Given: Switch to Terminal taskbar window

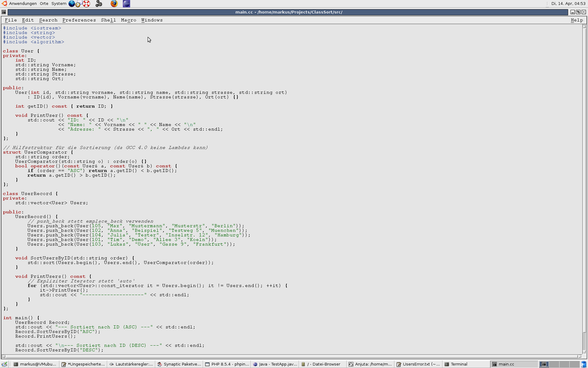Looking at the screenshot, I should point(467,364).
